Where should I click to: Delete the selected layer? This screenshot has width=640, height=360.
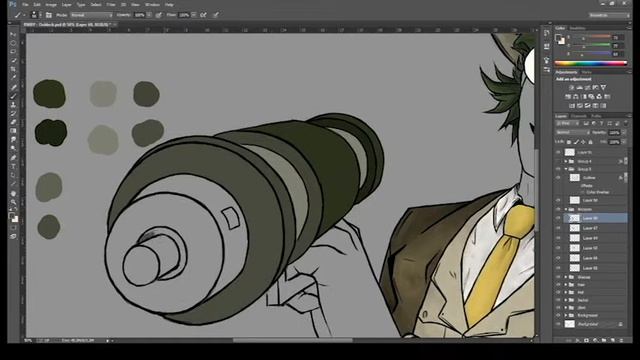click(621, 340)
